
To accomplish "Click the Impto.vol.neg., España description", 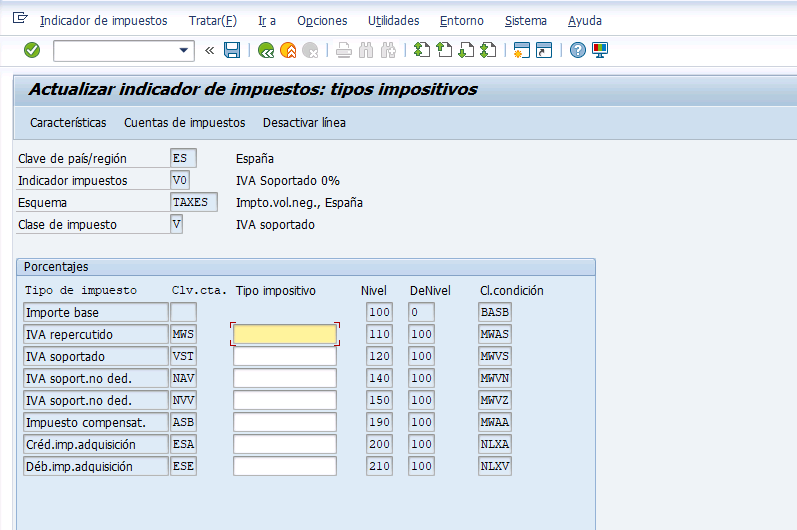I will [299, 202].
